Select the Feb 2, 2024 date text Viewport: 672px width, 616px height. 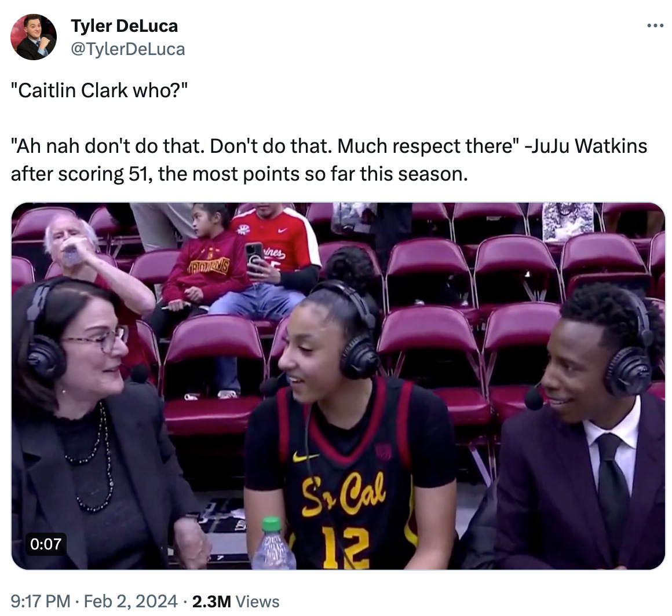[x=130, y=601]
